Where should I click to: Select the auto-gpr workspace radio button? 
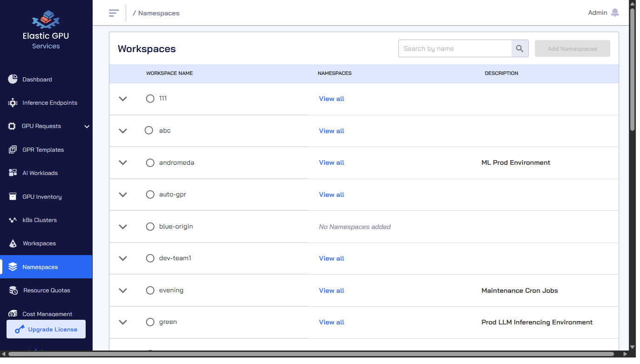tap(150, 195)
